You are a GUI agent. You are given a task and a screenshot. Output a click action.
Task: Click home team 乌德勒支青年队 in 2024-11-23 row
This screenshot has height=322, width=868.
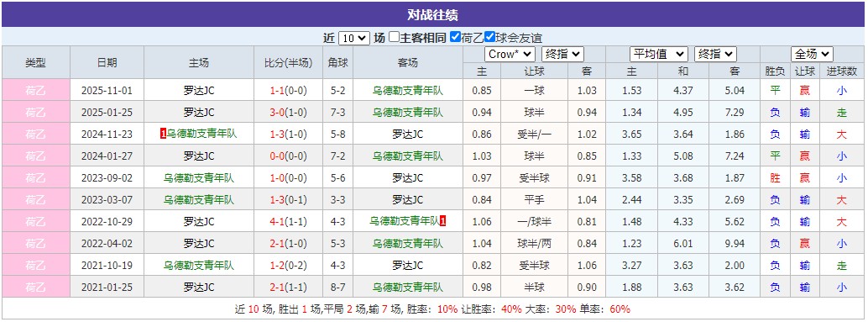pos(202,135)
